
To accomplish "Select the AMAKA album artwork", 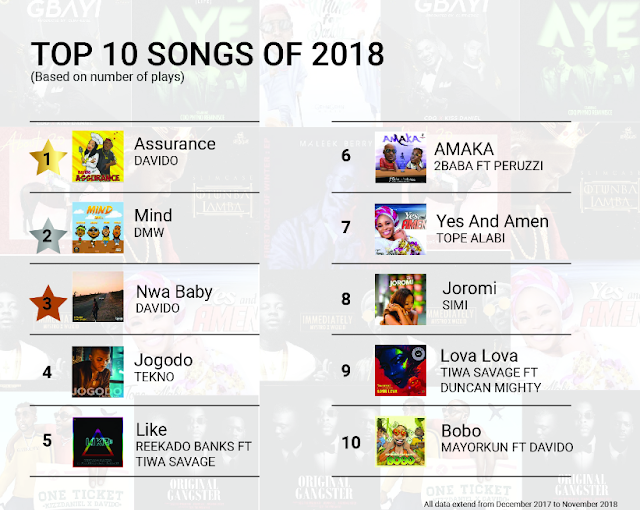I will coord(400,157).
